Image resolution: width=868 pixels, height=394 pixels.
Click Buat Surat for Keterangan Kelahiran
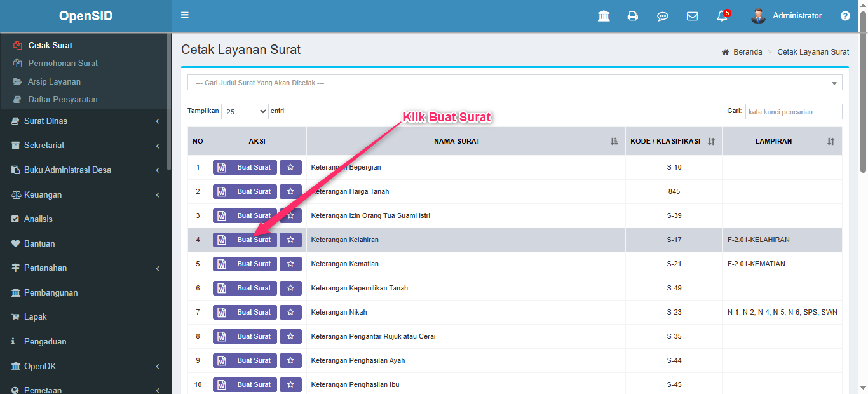point(245,240)
